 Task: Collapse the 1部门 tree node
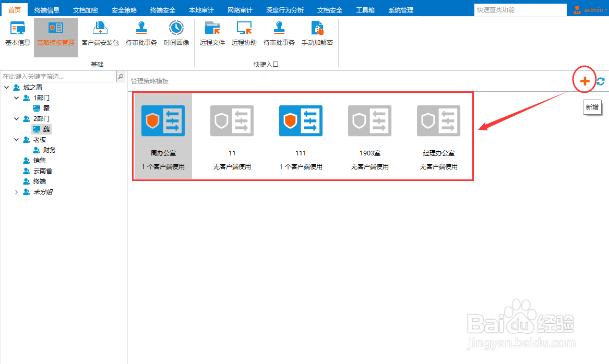tap(16, 98)
